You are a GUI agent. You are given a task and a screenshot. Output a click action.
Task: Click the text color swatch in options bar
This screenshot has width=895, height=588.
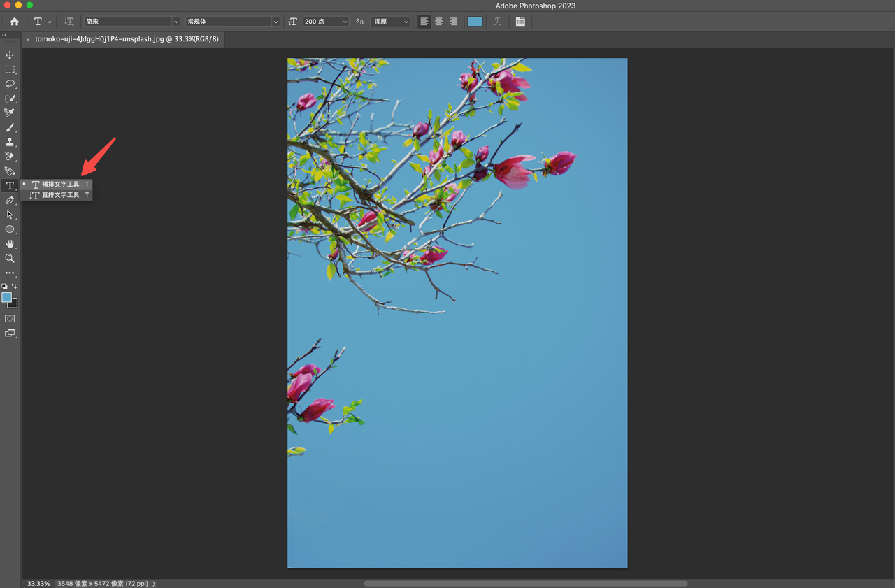pos(475,22)
